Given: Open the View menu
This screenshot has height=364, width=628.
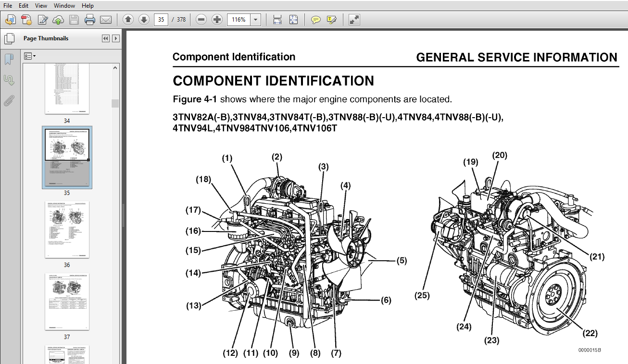Looking at the screenshot, I should [x=41, y=6].
